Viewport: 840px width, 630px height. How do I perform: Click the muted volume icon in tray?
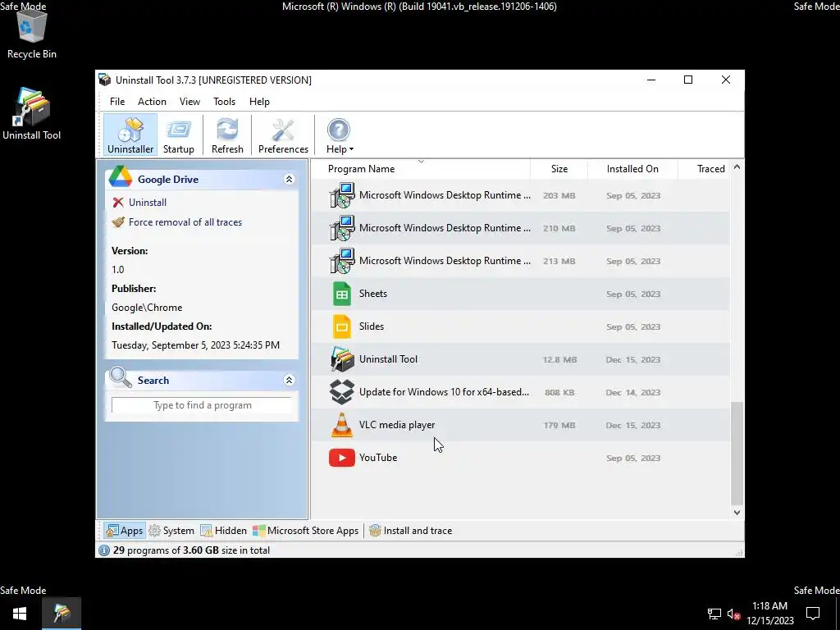(x=733, y=614)
